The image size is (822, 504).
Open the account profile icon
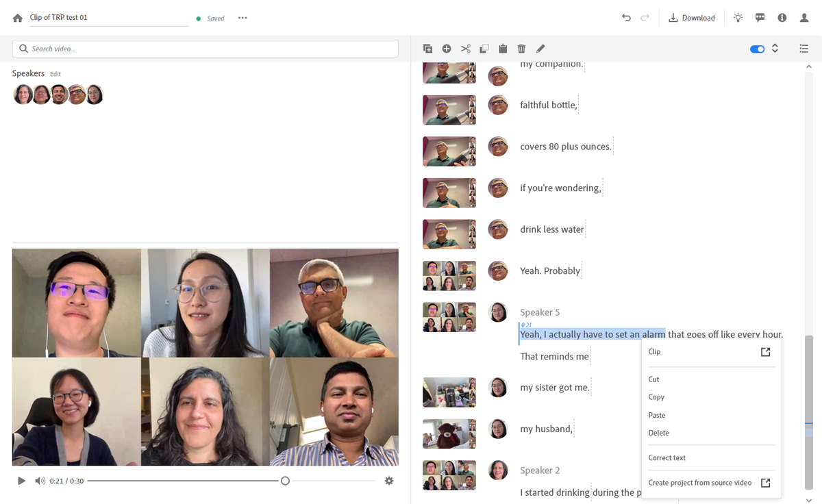[x=804, y=18]
